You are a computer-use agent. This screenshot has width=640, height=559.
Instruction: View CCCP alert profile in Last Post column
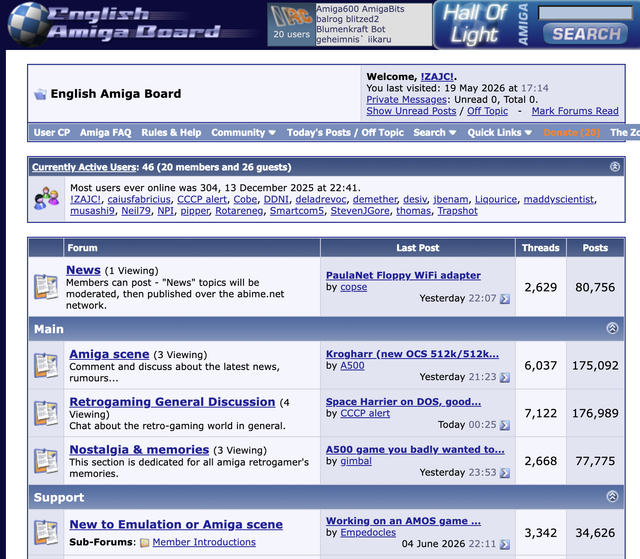pyautogui.click(x=365, y=413)
